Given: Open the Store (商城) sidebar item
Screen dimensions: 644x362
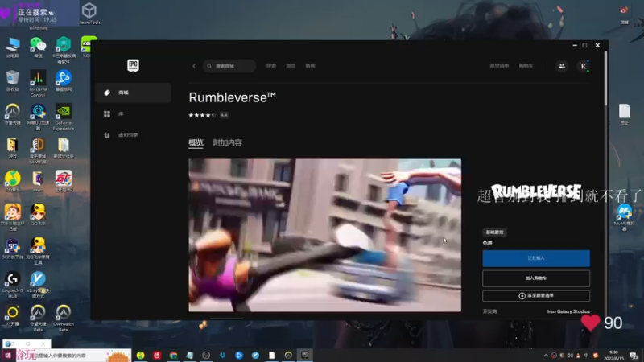Looking at the screenshot, I should 133,93.
